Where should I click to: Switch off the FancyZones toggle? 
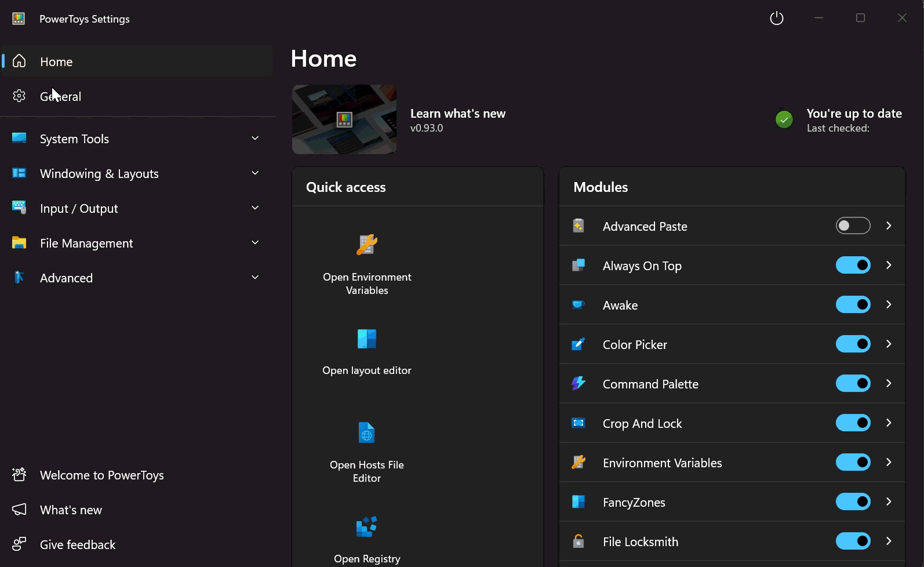(853, 501)
